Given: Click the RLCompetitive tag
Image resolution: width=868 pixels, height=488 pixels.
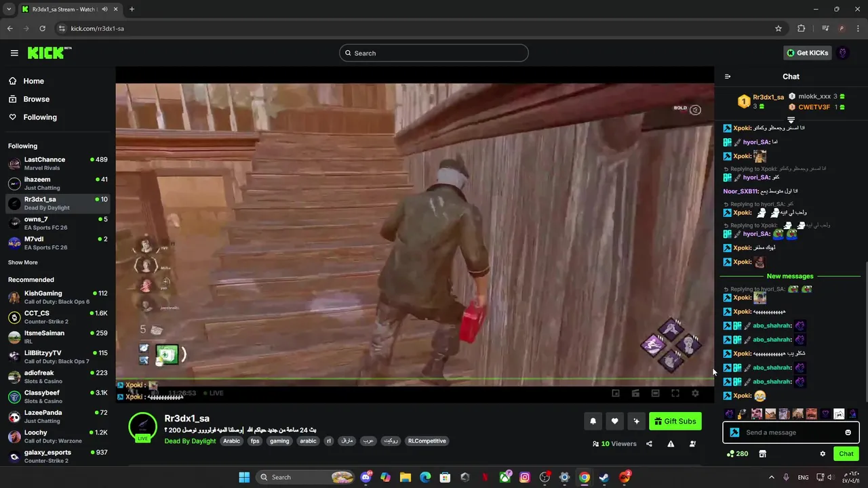Looking at the screenshot, I should [427, 441].
